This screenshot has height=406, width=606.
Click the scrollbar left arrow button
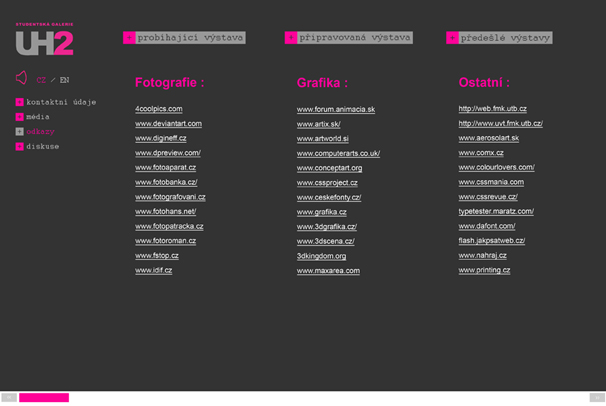pos(8,398)
